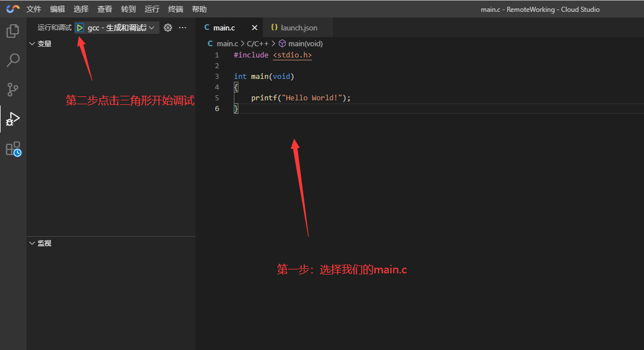Select the Run and Debug icon

[x=12, y=119]
